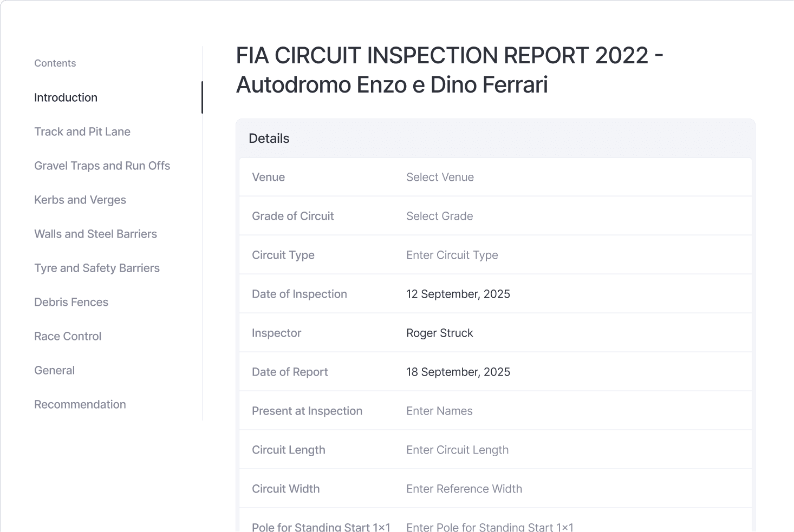Viewport: 794px width, 532px height.
Task: Focus the Enter Reference Width field
Action: [574, 489]
